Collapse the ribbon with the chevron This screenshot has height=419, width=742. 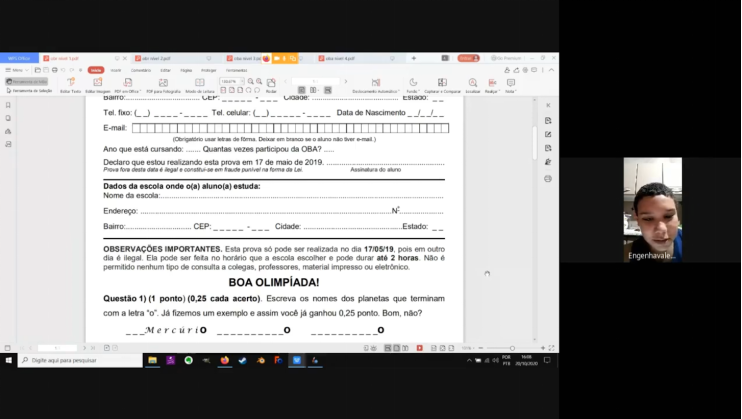coord(551,70)
